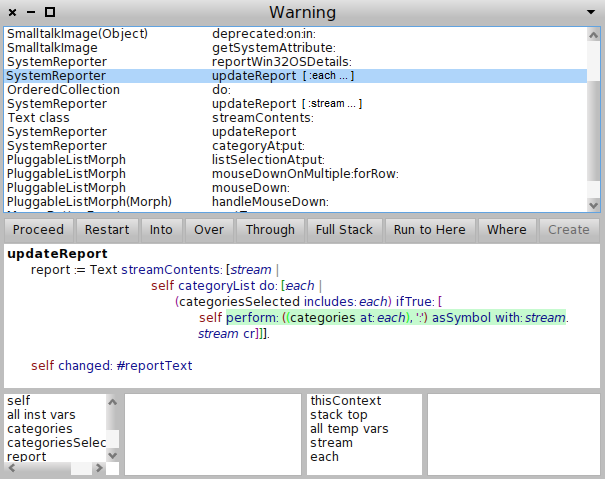Click the Through button
The image size is (605, 479).
point(270,230)
